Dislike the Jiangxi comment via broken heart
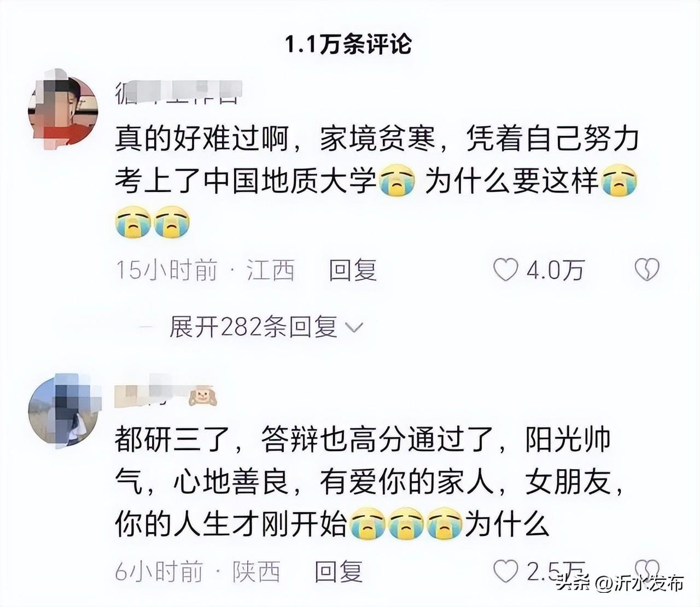Viewport: 700px width, 607px height. click(x=647, y=270)
